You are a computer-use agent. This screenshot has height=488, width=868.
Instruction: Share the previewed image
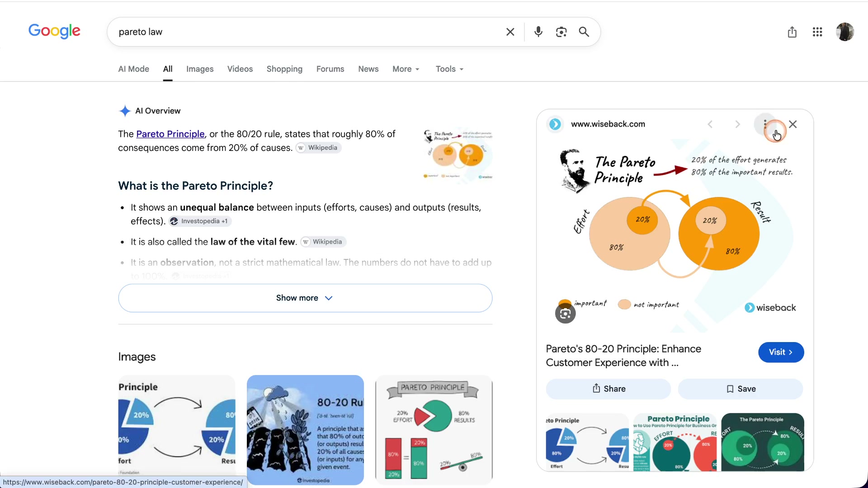[x=608, y=389]
